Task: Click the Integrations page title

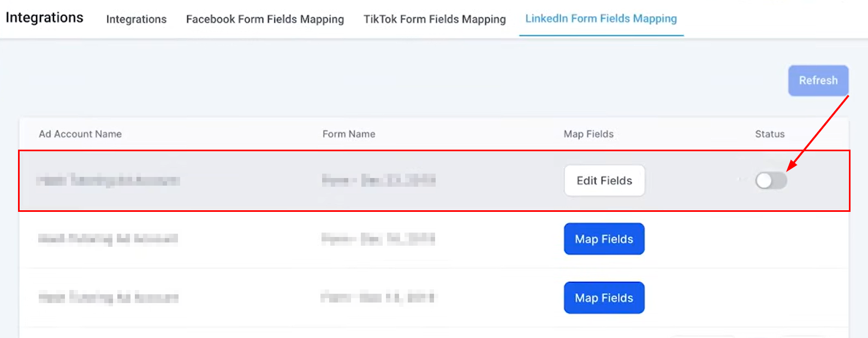Action: click(44, 17)
